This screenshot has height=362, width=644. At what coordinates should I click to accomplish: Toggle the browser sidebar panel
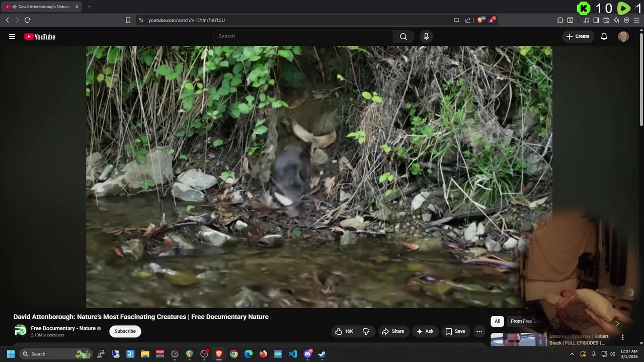point(596,20)
